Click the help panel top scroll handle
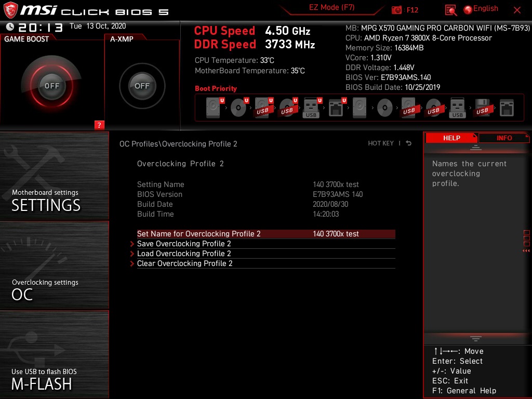 476,147
